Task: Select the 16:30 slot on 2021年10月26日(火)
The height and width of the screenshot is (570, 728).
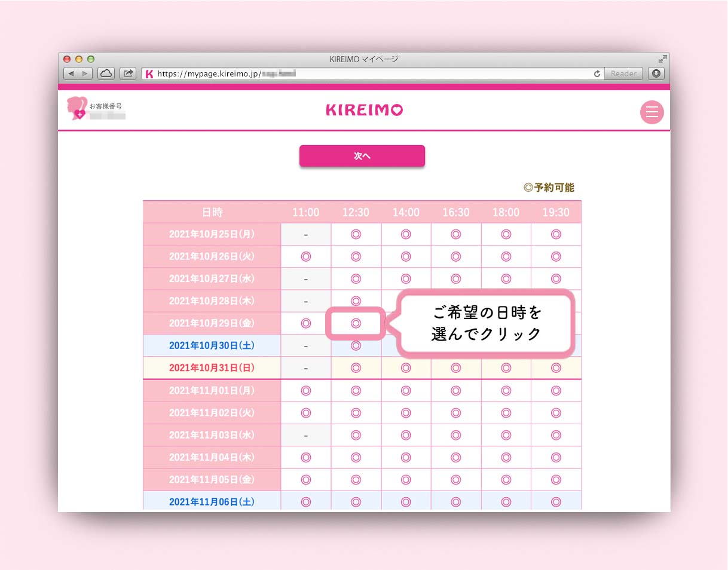Action: (x=456, y=256)
